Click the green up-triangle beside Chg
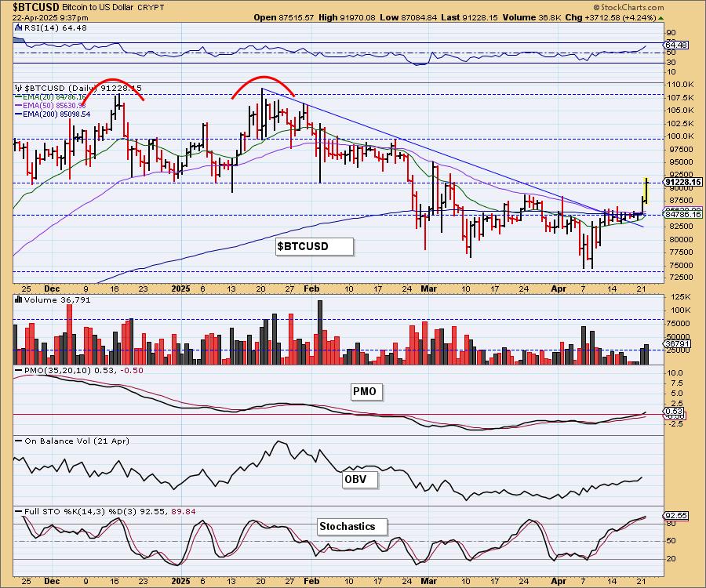This screenshot has width=706, height=588. pyautogui.click(x=661, y=18)
